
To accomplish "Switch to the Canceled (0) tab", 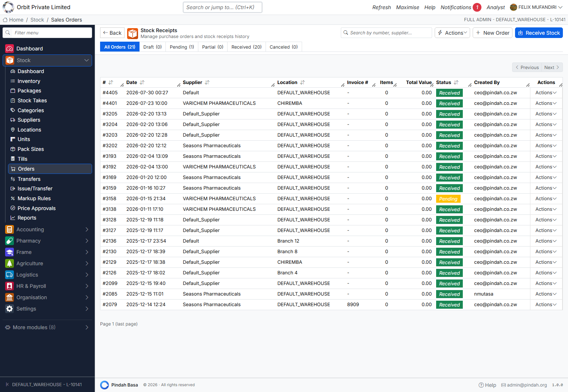I will tap(284, 47).
